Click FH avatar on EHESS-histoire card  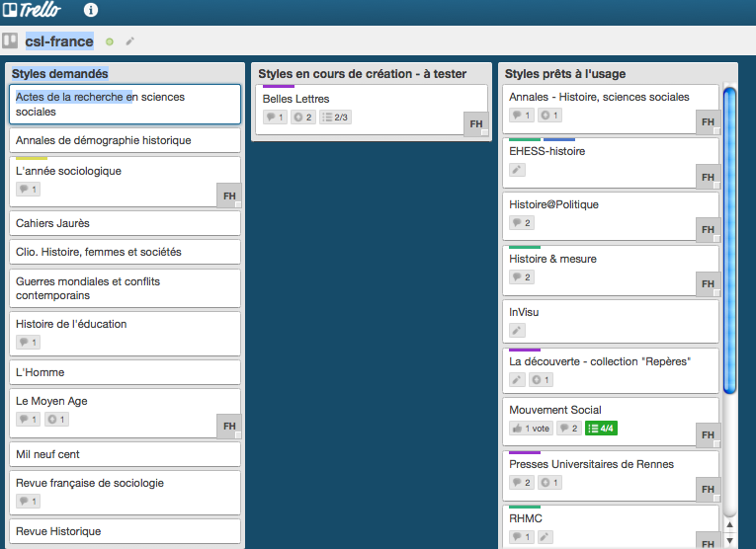point(708,177)
